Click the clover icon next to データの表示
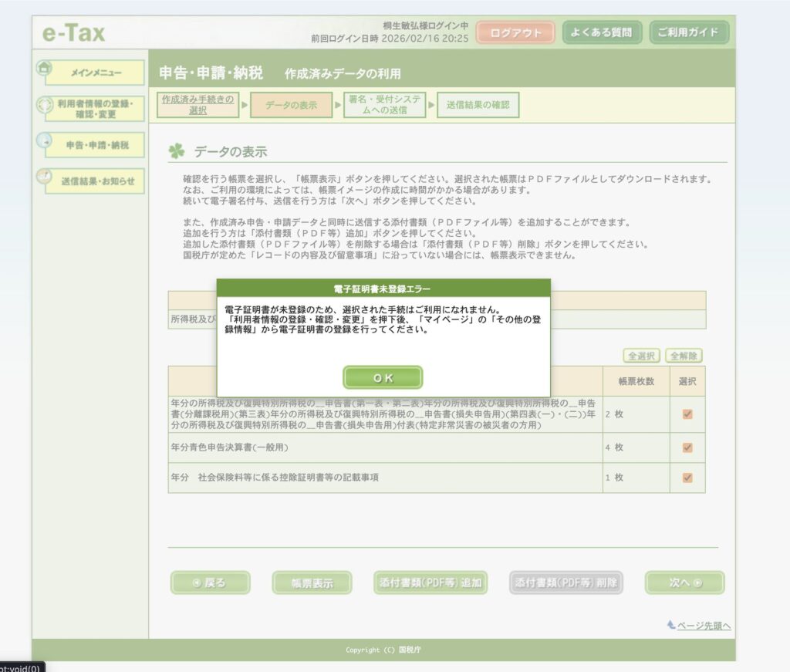 [177, 151]
